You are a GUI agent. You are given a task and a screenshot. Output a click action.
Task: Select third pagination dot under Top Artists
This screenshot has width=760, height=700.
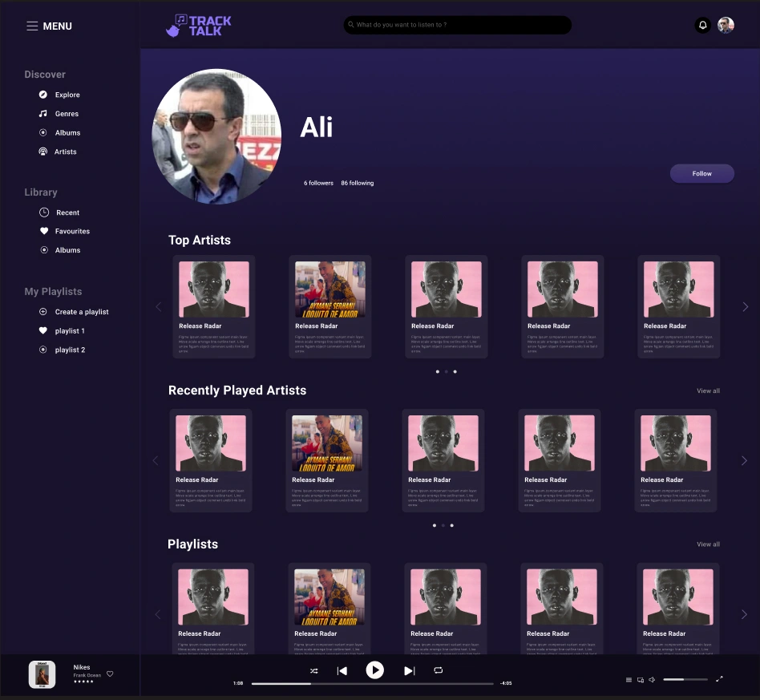[455, 372]
